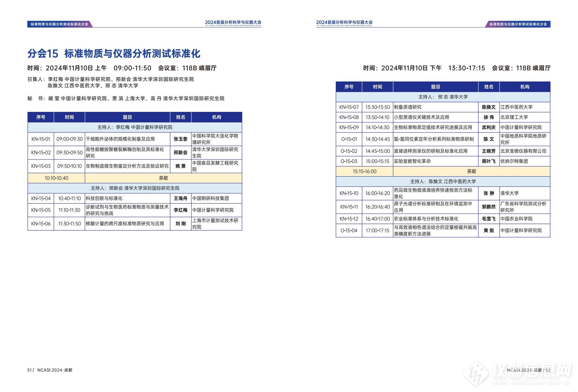The width and height of the screenshot is (578, 392).
Task: Select speaker 邢新会 in name column
Action: [x=181, y=153]
